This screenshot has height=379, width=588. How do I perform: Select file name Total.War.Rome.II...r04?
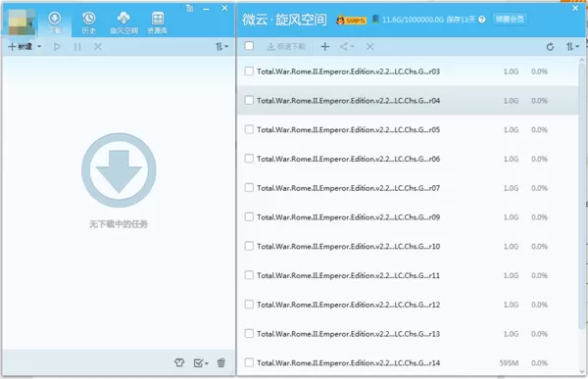pos(348,101)
